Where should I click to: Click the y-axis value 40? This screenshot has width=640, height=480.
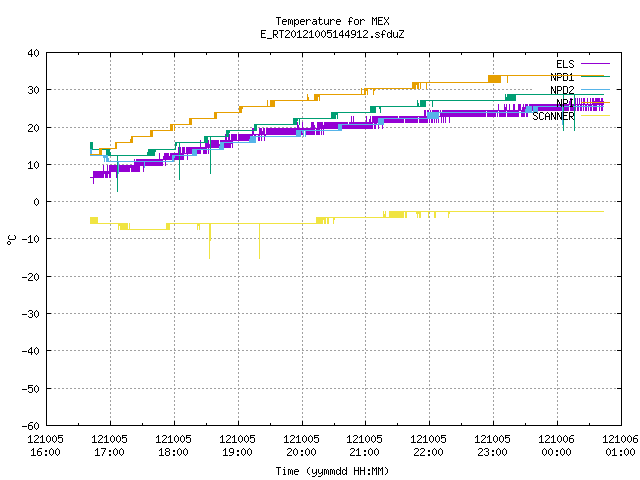click(x=33, y=53)
